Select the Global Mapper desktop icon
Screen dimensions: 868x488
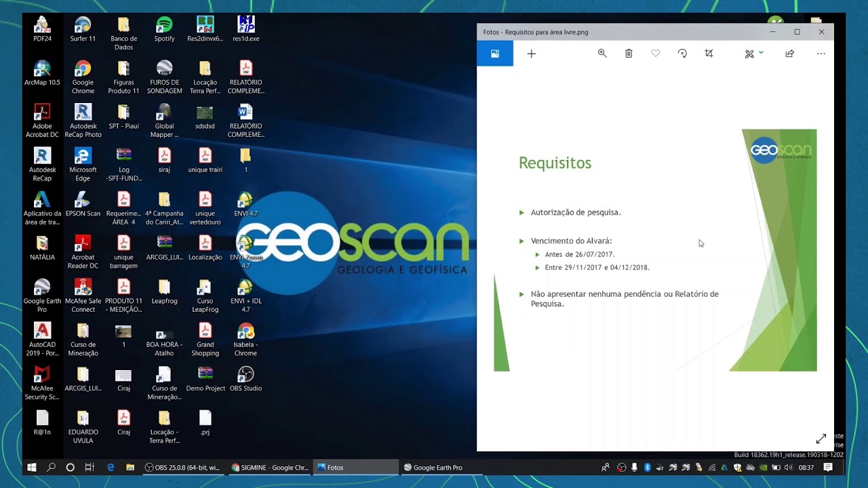click(x=164, y=121)
